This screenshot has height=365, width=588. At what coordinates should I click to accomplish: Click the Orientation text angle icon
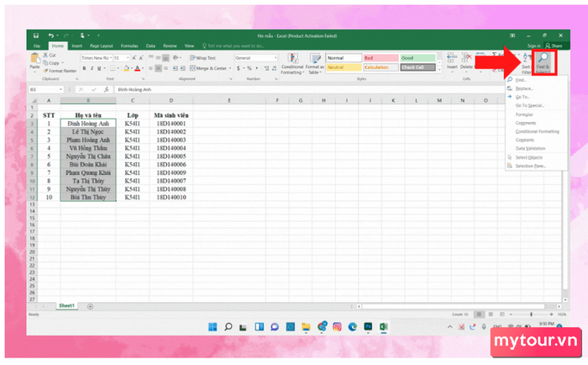[x=176, y=58]
